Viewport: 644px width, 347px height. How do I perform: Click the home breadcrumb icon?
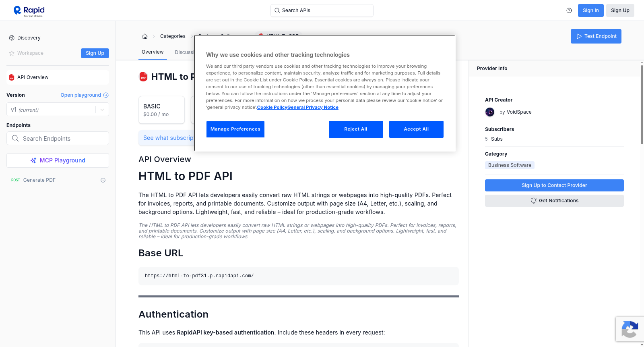click(145, 36)
